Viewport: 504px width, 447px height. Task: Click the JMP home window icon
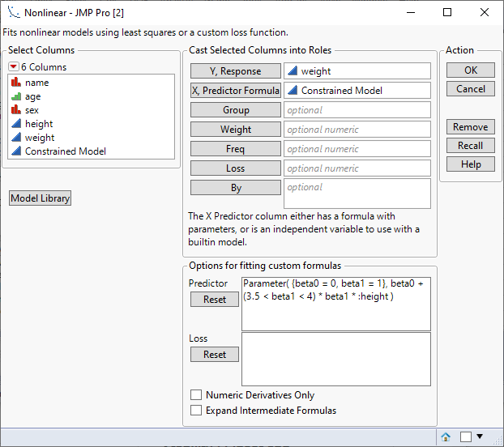[446, 436]
